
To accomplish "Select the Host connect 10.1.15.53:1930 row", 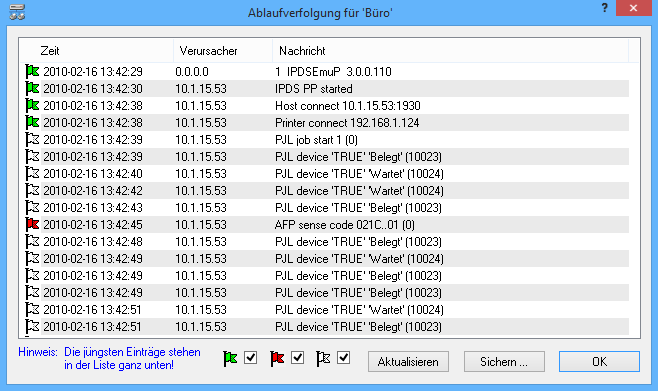I will (x=326, y=106).
